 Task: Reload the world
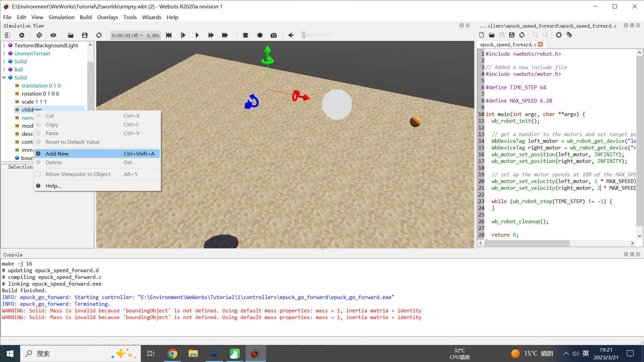[99, 35]
